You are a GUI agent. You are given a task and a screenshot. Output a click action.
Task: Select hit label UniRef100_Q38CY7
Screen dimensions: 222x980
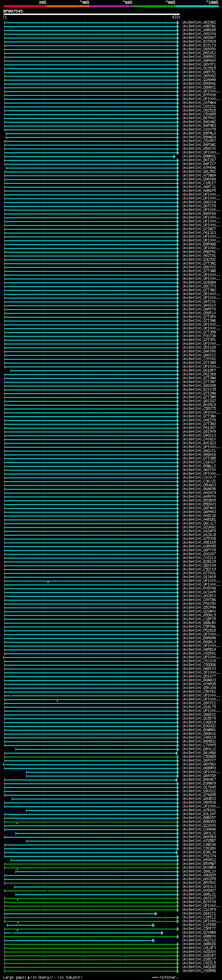point(199,959)
